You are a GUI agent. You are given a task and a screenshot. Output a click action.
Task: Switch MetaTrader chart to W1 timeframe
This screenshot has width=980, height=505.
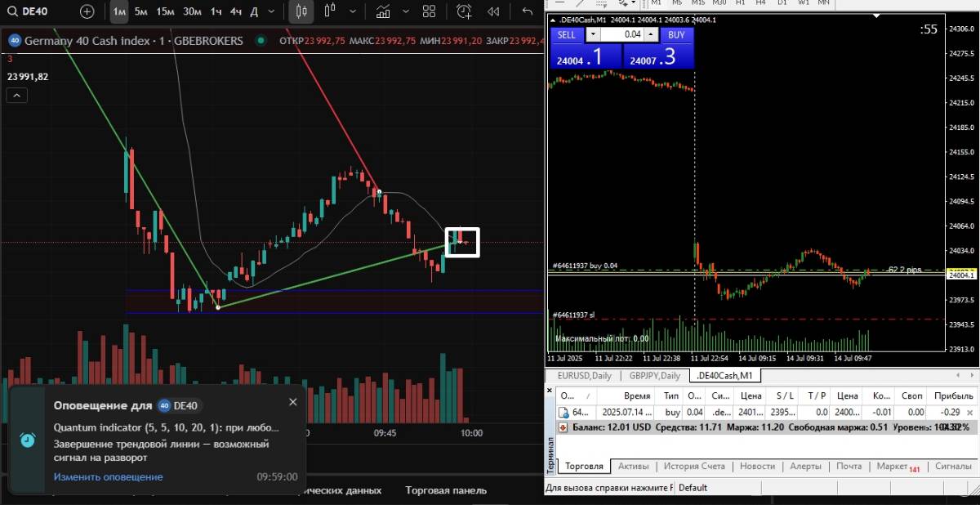point(803,2)
